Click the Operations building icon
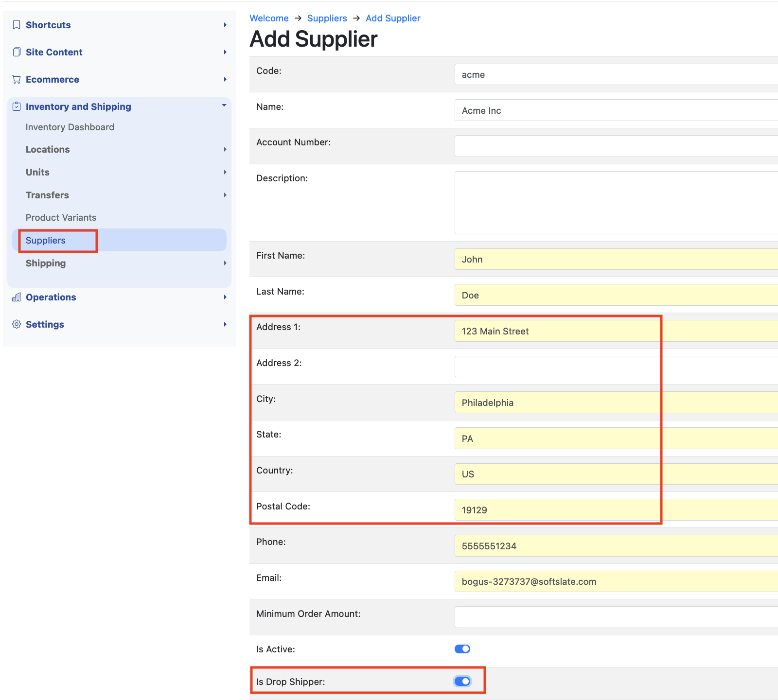The image size is (778, 700). click(17, 297)
